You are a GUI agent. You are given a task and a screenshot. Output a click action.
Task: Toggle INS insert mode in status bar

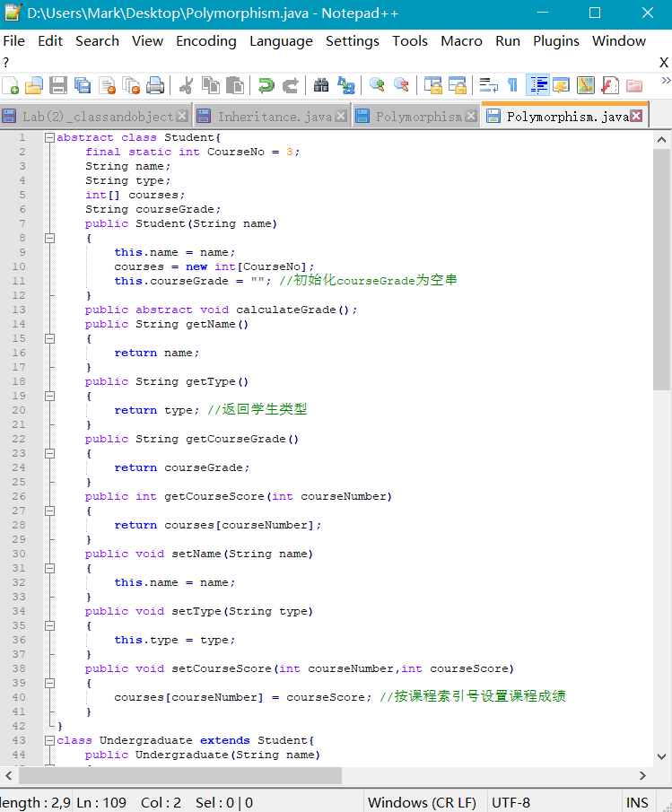coord(637,803)
